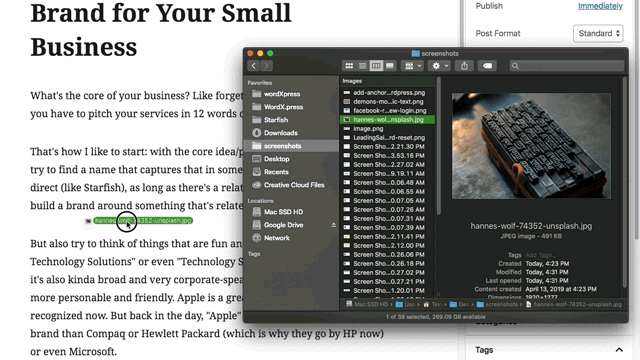640x360 pixels.
Task: Select Screen Sho...0.07.26 AM file
Action: (387, 209)
